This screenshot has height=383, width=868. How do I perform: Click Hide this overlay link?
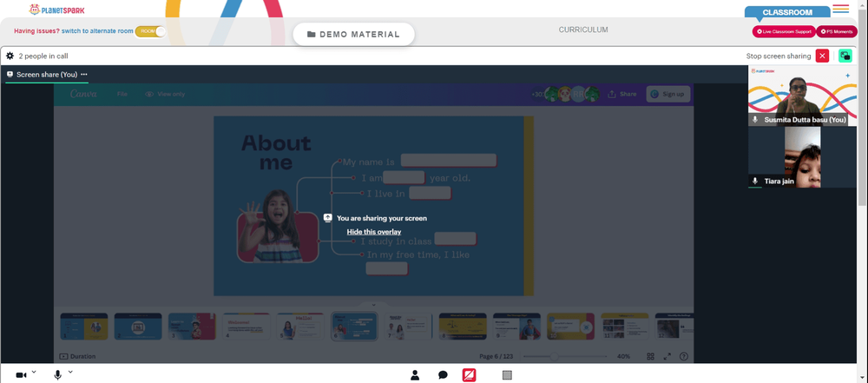tap(374, 232)
